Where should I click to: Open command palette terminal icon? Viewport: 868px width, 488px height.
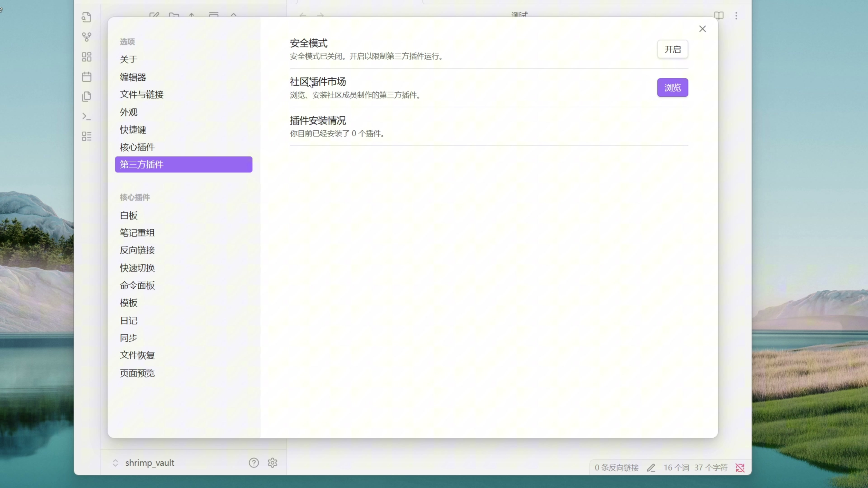pos(86,117)
